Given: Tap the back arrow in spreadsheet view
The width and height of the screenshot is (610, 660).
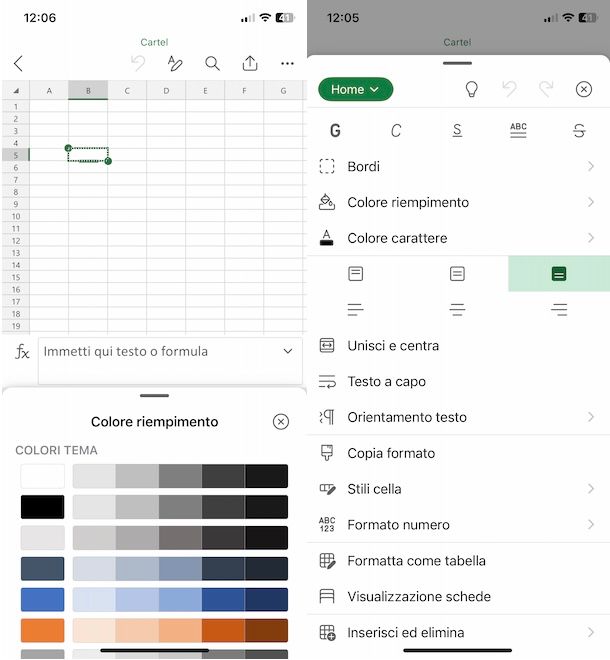Looking at the screenshot, I should (x=18, y=64).
